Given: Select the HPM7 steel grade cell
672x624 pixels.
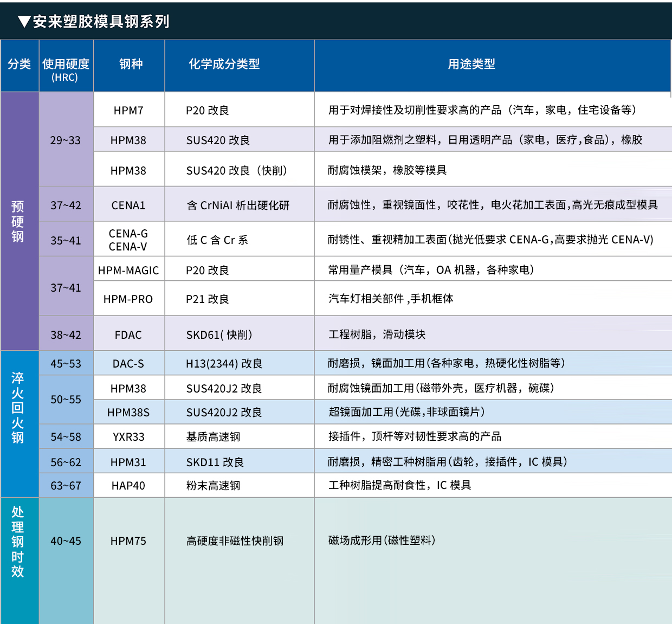Looking at the screenshot, I should click(x=128, y=111).
